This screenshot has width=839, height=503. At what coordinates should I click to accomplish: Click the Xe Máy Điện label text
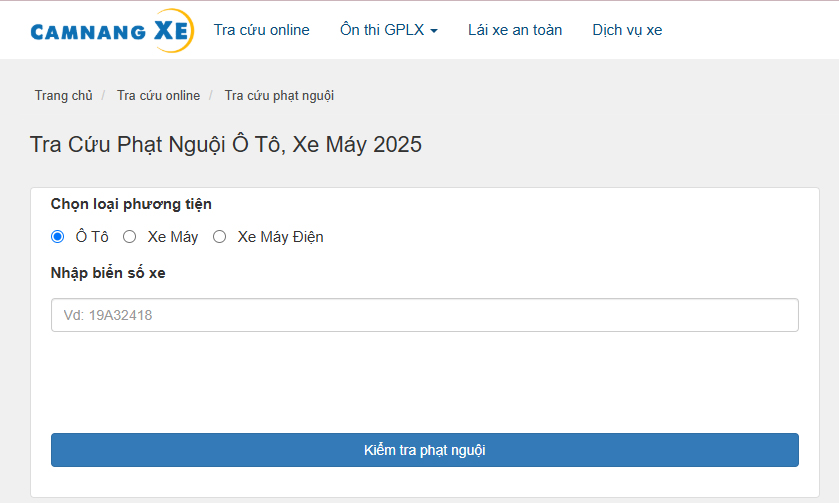point(280,237)
